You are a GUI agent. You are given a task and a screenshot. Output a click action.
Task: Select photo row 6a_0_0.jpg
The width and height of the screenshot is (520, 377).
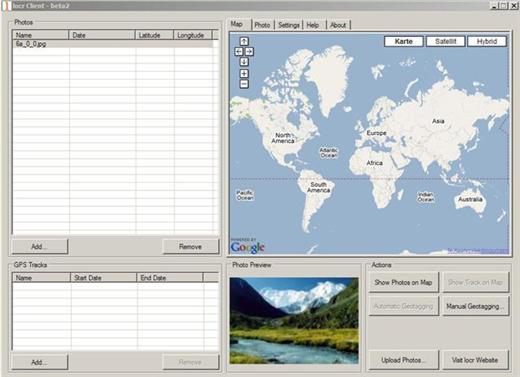click(113, 44)
